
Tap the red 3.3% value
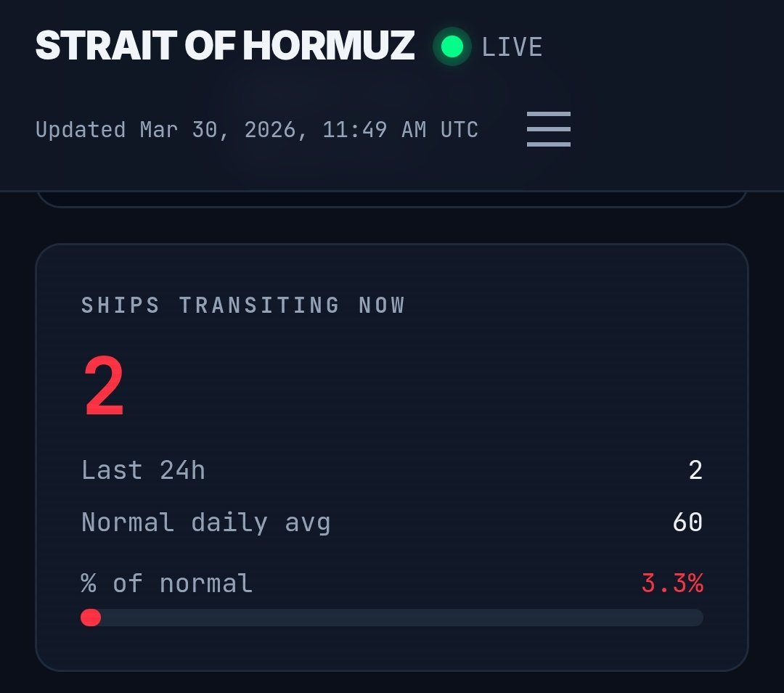671,583
